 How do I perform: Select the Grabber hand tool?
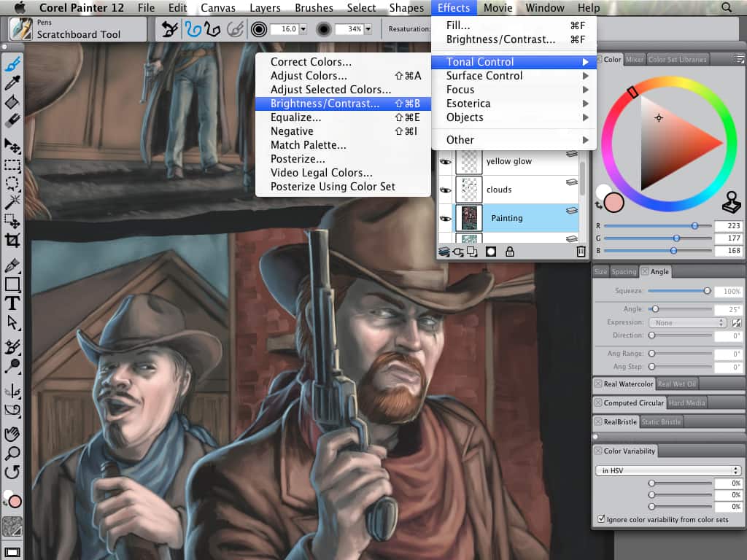click(x=12, y=435)
